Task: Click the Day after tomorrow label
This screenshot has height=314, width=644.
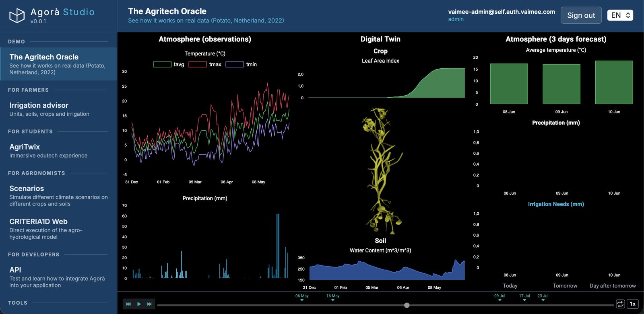Action: [x=613, y=286]
